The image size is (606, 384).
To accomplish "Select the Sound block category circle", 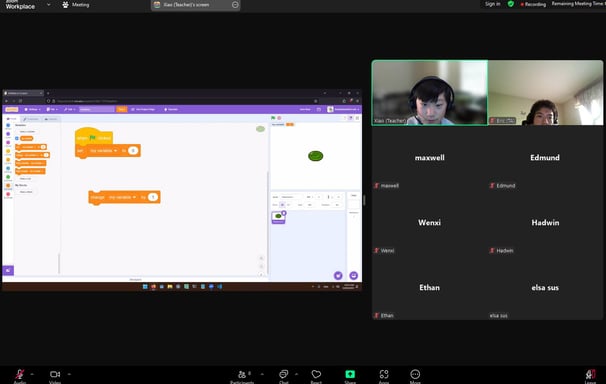I will (x=8, y=143).
